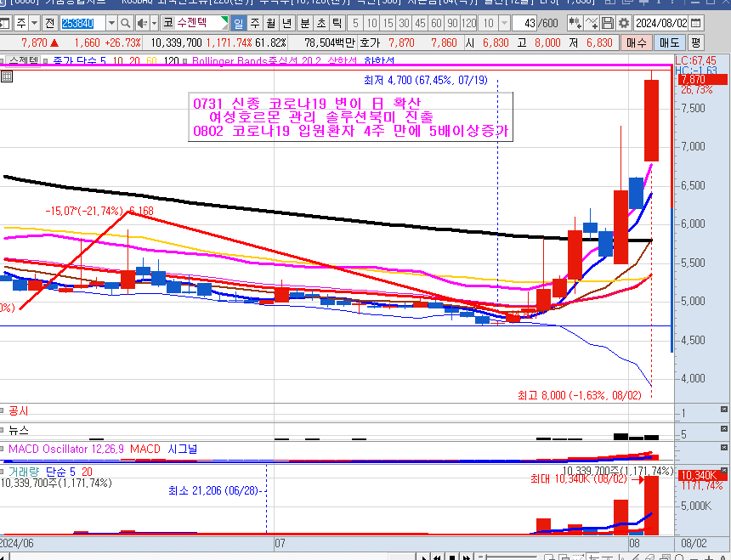Click the save chart floppy disk icon
731x560 pixels.
coord(608,23)
